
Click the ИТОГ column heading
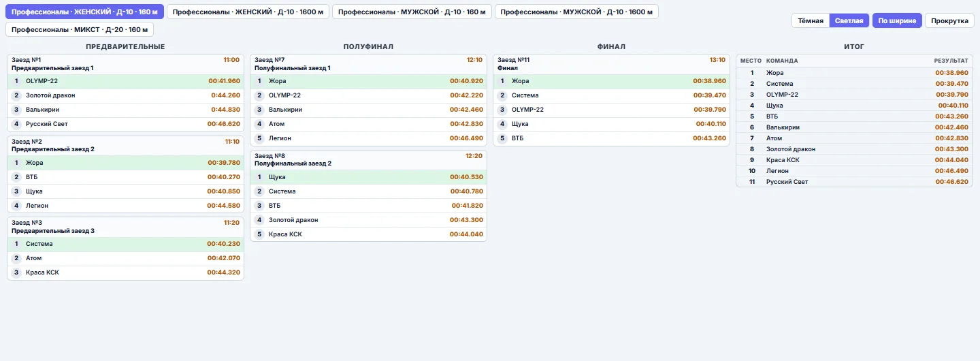click(854, 46)
